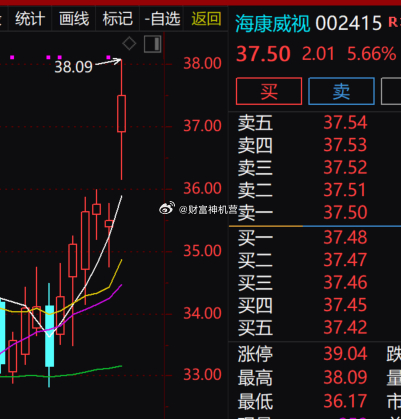Viewport: 401px width, 419px height.
Task: Click the 36.00 price axis label
Action: (202, 189)
